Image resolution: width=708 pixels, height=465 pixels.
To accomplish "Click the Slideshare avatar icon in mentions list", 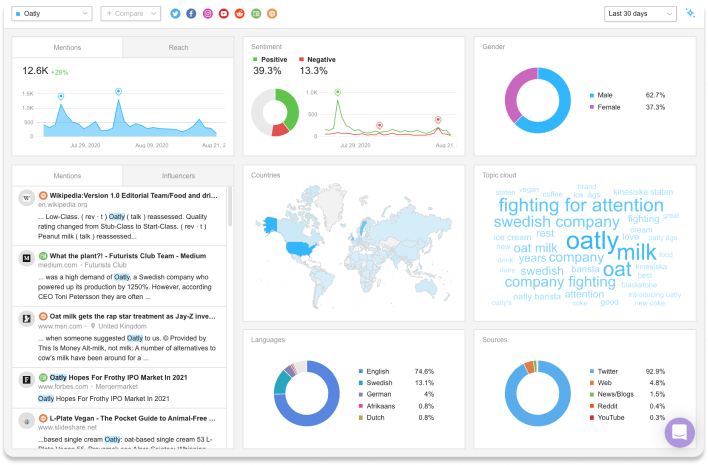I will pyautogui.click(x=27, y=421).
